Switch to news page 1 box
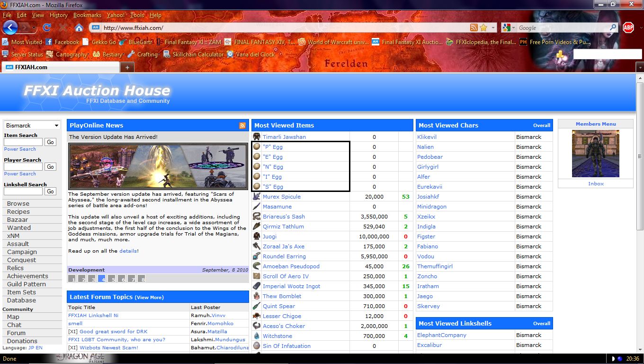The image size is (644, 364). [72, 279]
